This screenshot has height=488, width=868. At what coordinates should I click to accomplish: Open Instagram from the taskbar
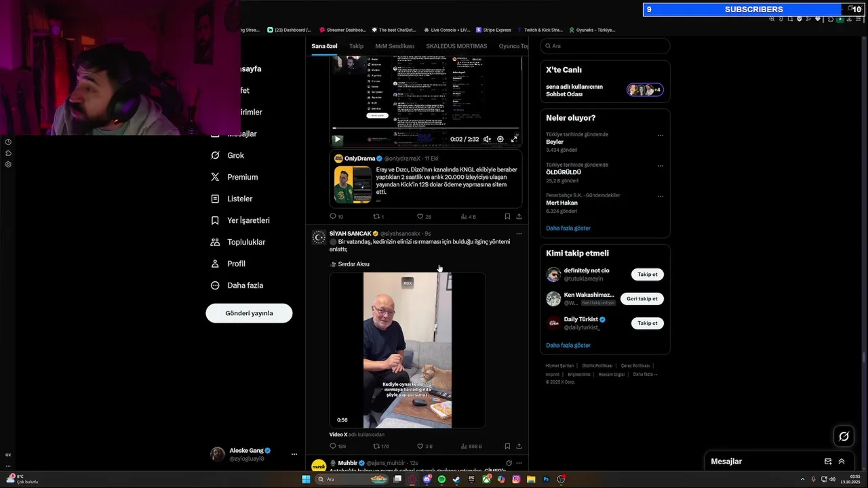click(516, 479)
